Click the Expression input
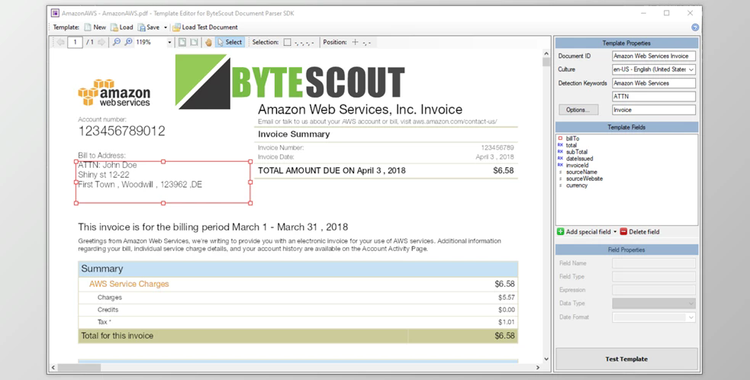750x380 pixels. pyautogui.click(x=653, y=290)
